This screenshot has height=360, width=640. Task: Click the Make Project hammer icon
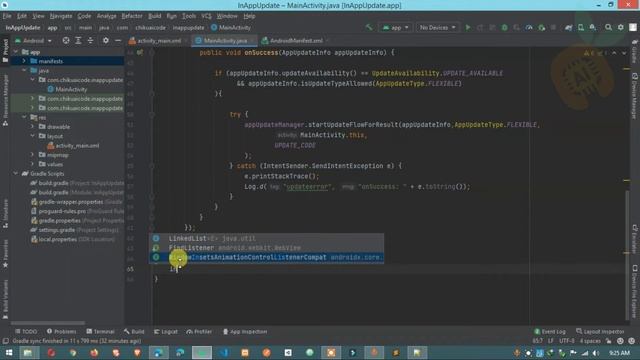click(369, 27)
